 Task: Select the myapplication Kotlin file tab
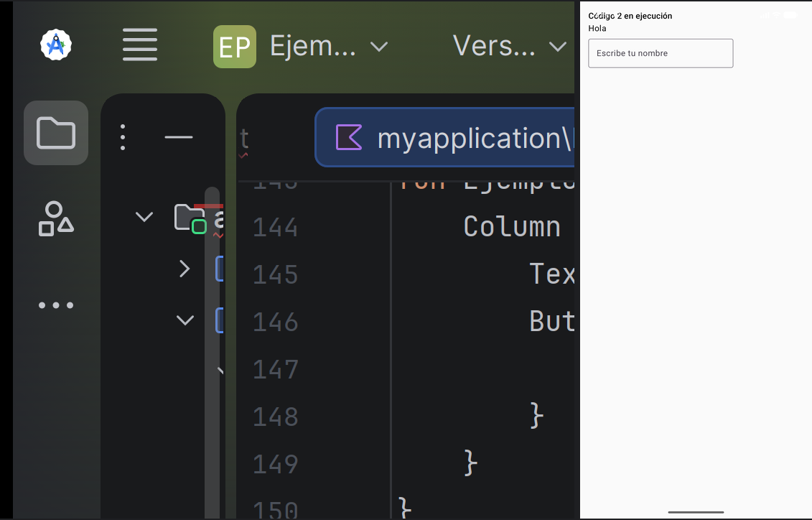(445, 137)
